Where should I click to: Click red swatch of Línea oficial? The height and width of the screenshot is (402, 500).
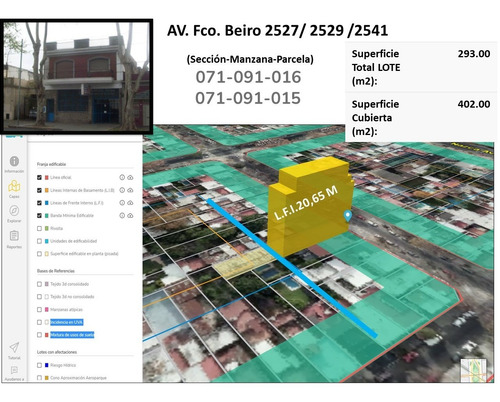point(47,177)
